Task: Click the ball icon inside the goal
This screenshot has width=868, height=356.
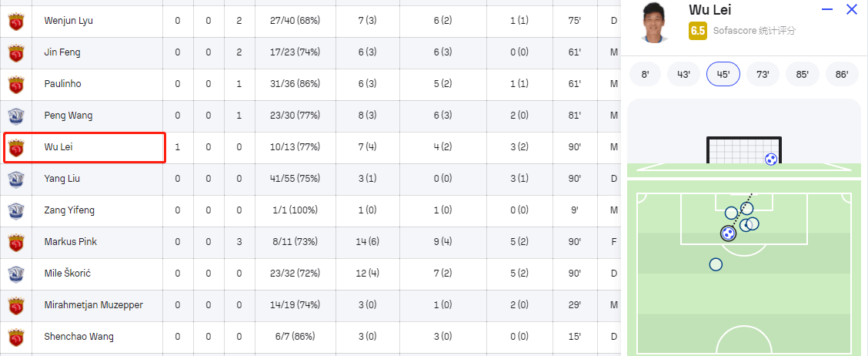Action: [x=770, y=160]
